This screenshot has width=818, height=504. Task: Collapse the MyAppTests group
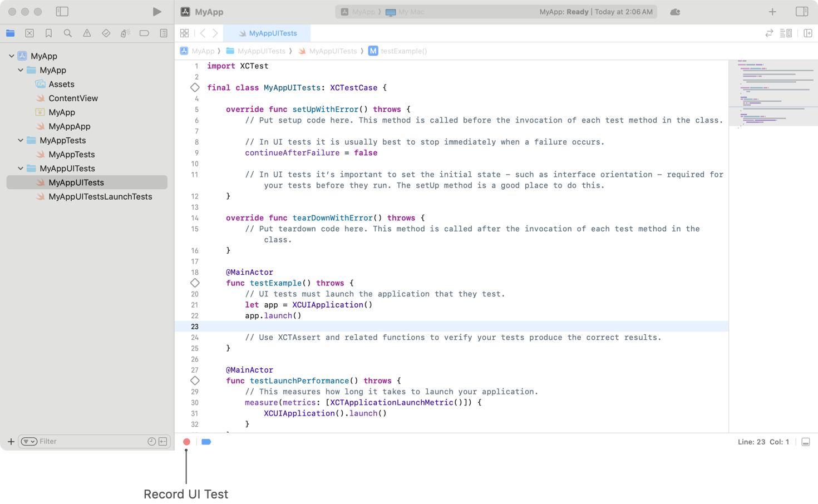pyautogui.click(x=21, y=141)
